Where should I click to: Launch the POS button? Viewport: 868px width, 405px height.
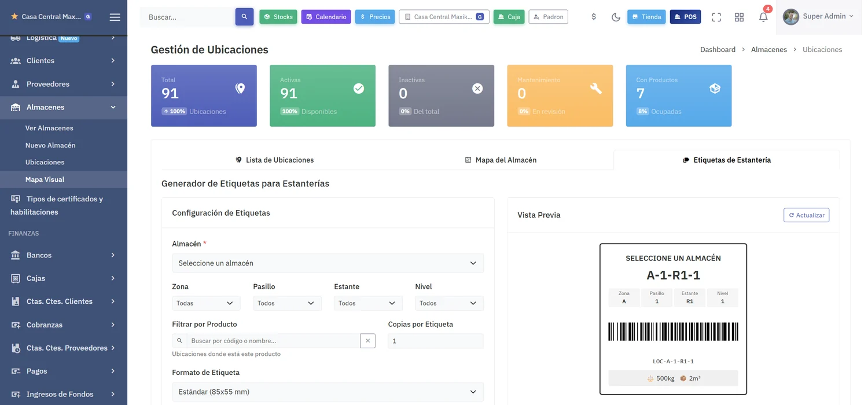coord(685,17)
